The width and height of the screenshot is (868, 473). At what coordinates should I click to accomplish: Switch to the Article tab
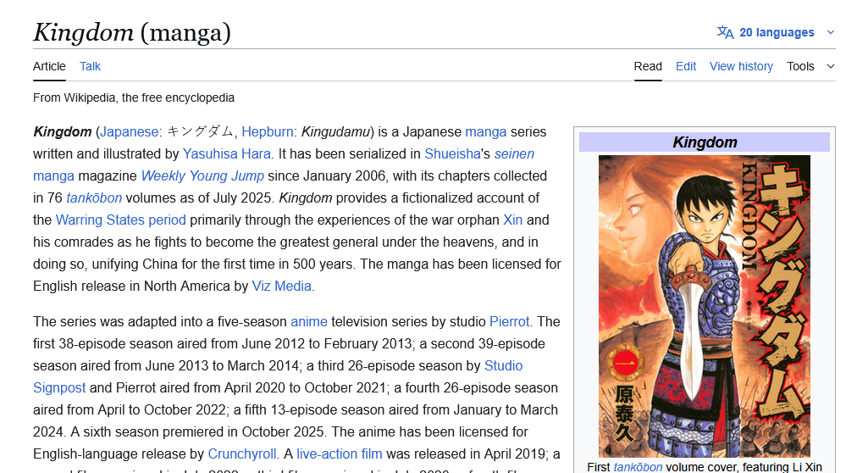(x=49, y=66)
